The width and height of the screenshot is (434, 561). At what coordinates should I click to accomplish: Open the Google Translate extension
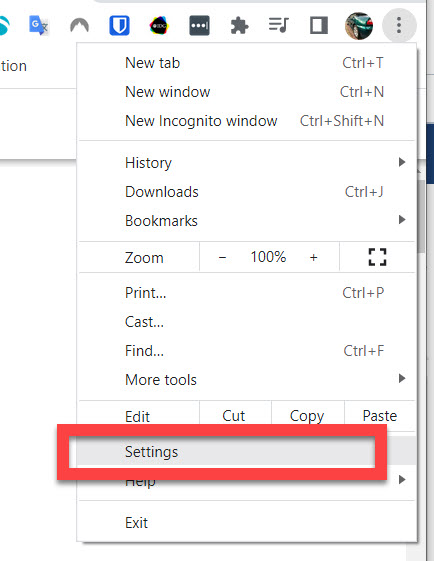click(38, 25)
